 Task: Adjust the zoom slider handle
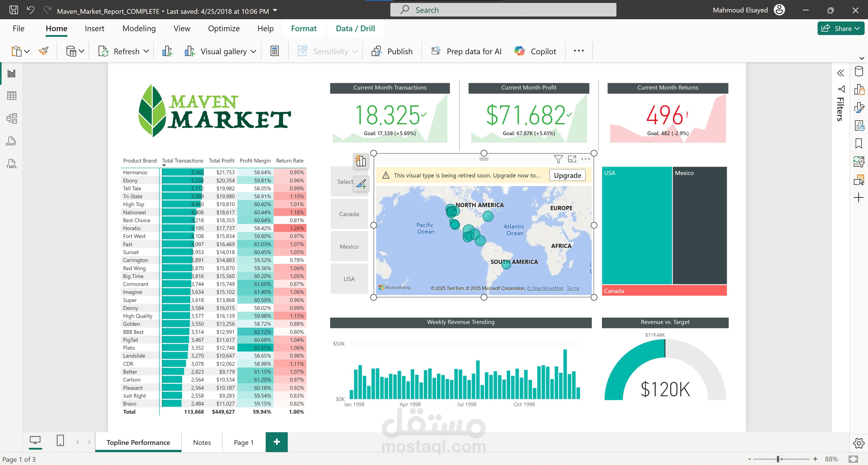(x=778, y=459)
